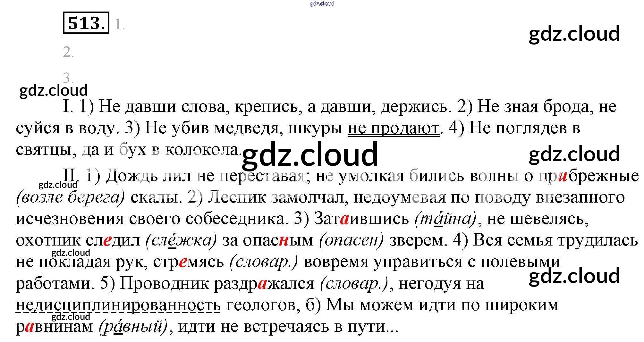Image resolution: width=644 pixels, height=342 pixels.
Task: Click the red letter "а" in "равнинам"
Action: tap(29, 327)
